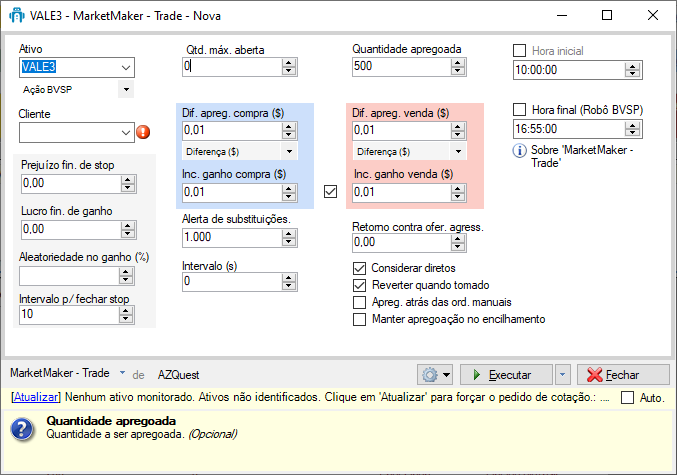Open the MarketMaker - Trade strategy selector
677x475 pixels.
coord(123,374)
